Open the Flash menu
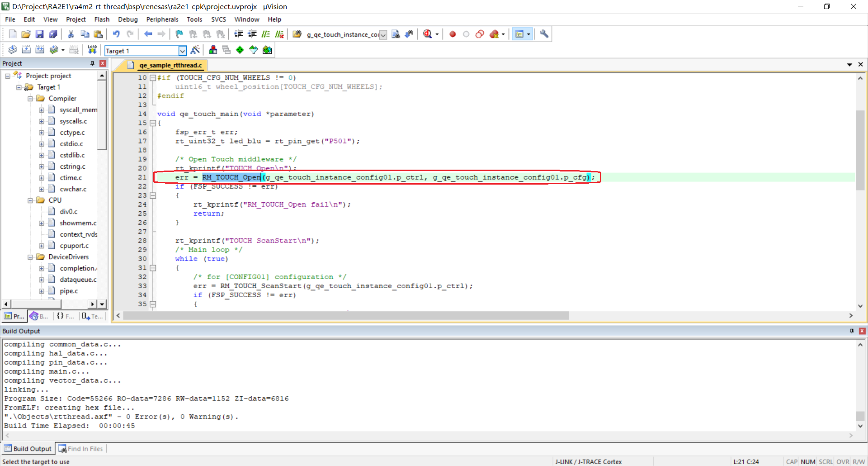This screenshot has width=868, height=466. tap(102, 19)
